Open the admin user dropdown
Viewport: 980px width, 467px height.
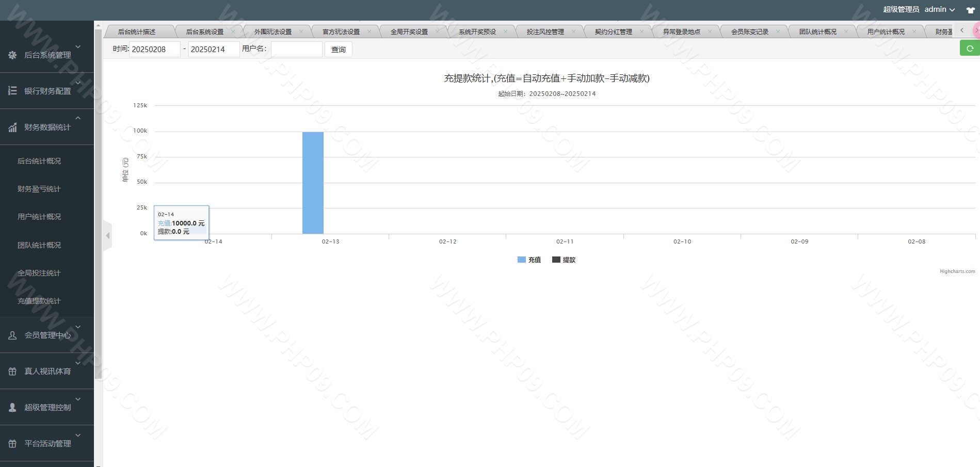[939, 9]
